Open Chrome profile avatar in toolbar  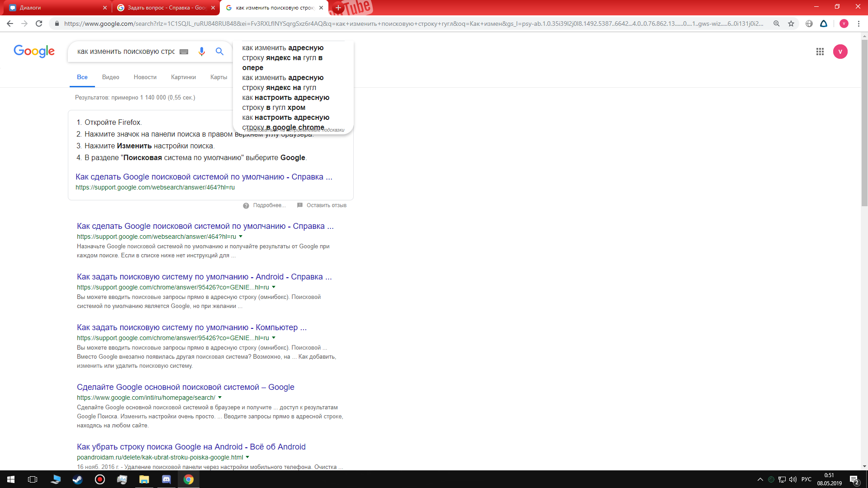point(844,24)
